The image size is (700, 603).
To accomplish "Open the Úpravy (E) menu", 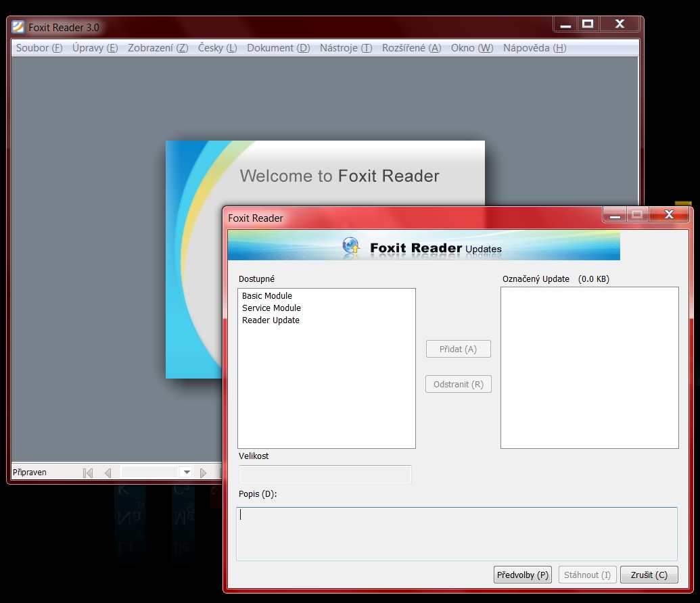I will coord(95,48).
